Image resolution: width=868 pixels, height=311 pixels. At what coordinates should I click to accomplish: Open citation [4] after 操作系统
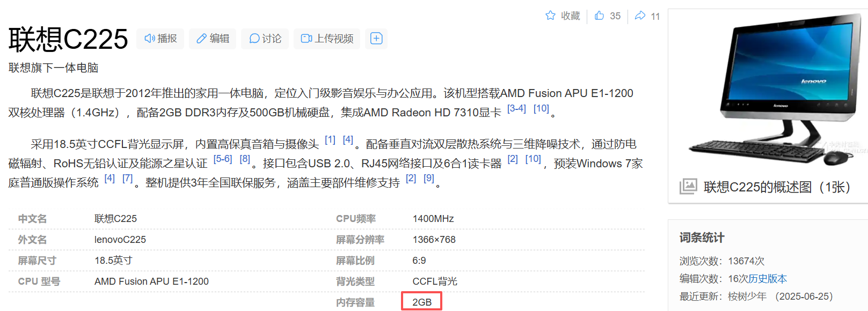(110, 179)
